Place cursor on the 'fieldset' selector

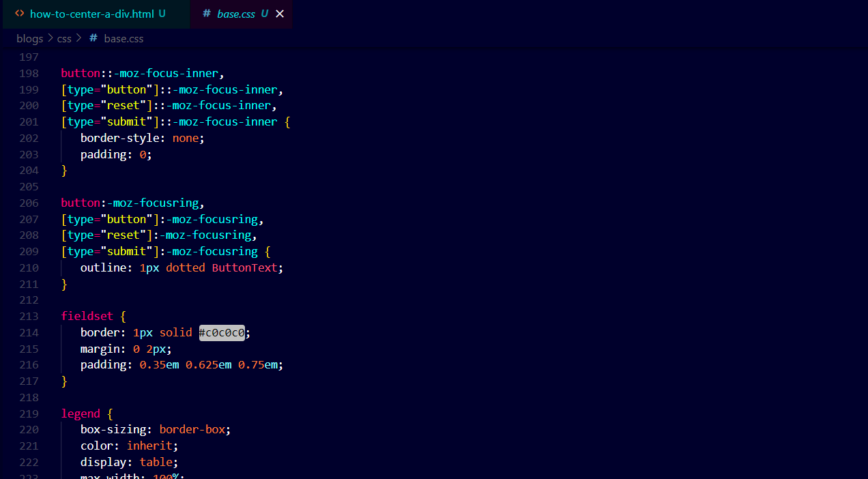87,316
